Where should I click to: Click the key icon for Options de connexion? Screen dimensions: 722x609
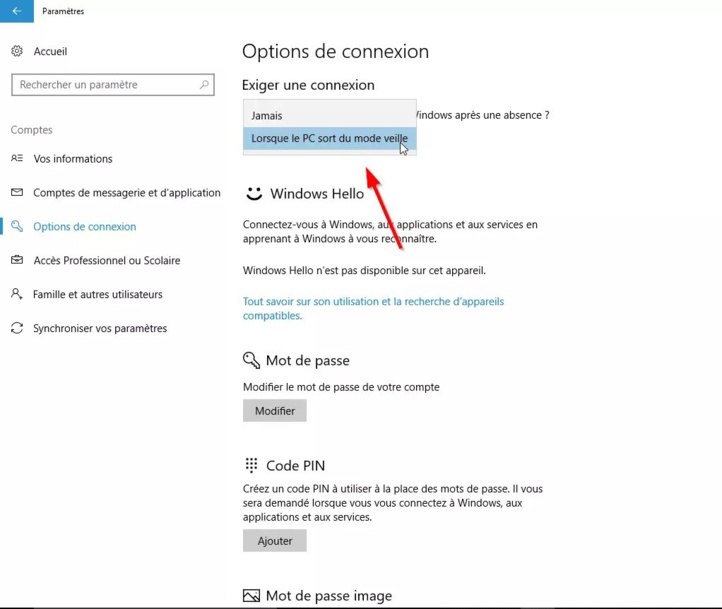pos(17,227)
